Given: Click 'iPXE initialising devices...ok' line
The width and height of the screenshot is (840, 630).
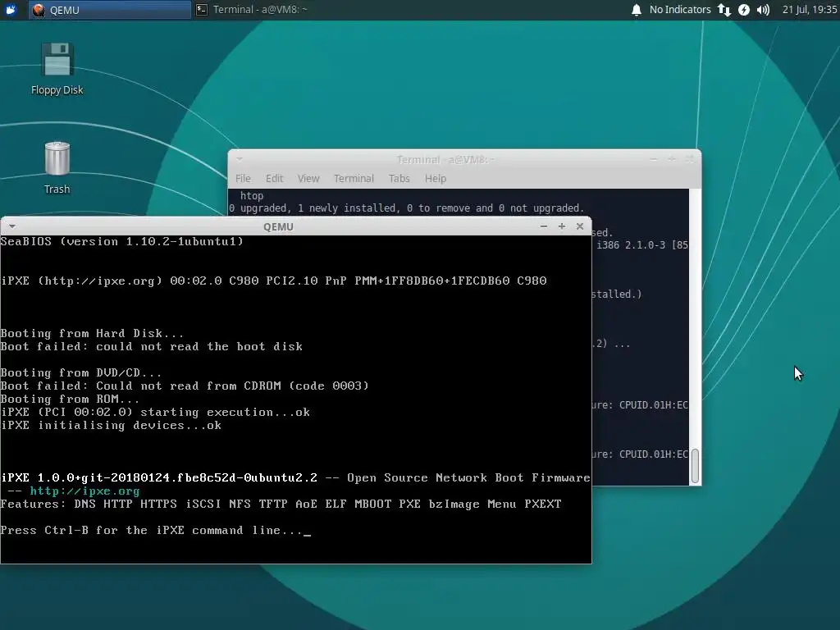Looking at the screenshot, I should tap(111, 426).
